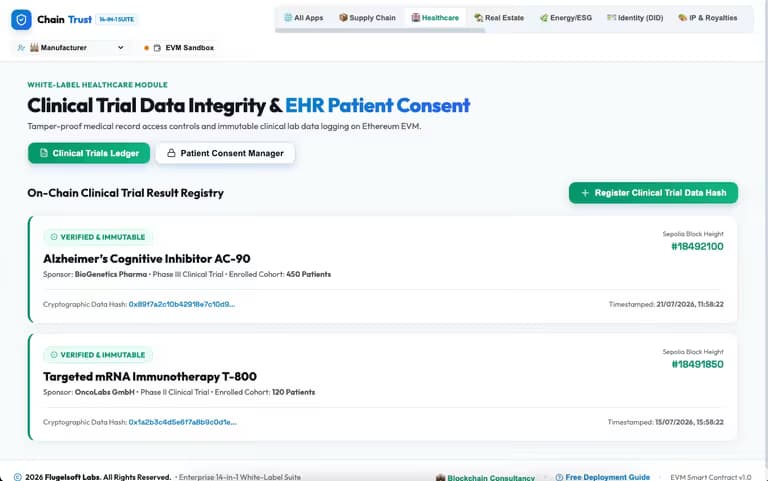The height and width of the screenshot is (481, 768).
Task: Click the EVM Smart Contract v1.0 footer label
Action: [711, 477]
